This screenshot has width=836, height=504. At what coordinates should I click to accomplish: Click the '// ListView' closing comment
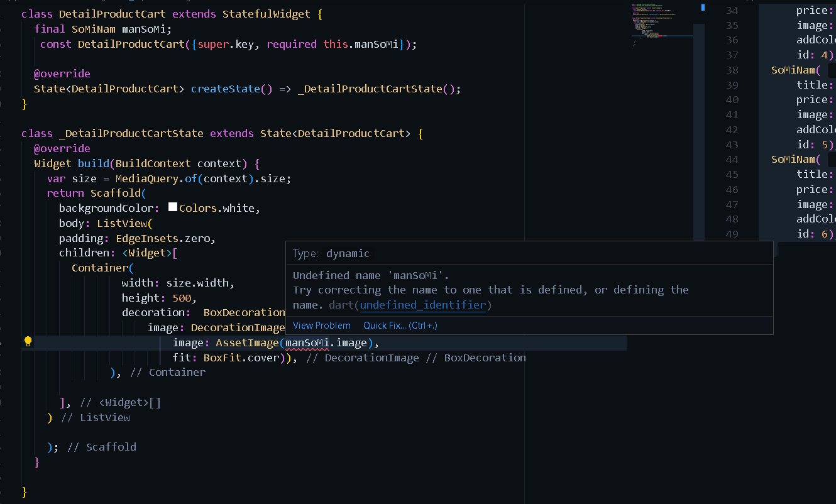pyautogui.click(x=96, y=417)
